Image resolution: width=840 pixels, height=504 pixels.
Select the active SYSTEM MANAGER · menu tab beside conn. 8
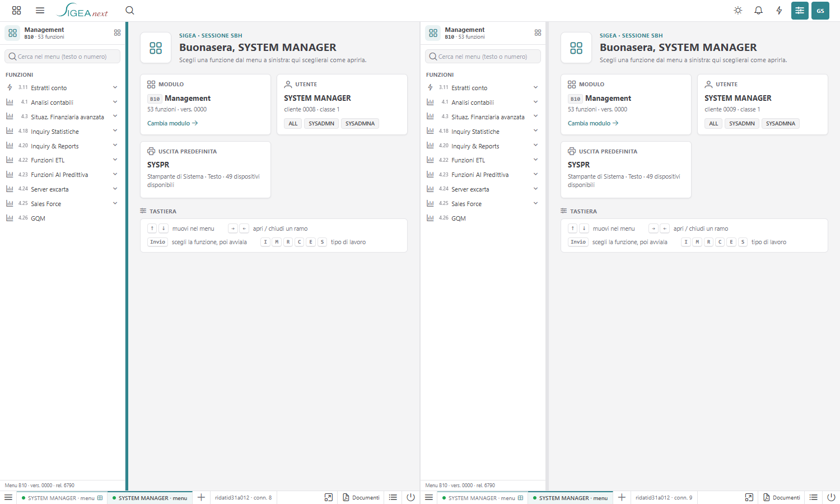pyautogui.click(x=150, y=498)
